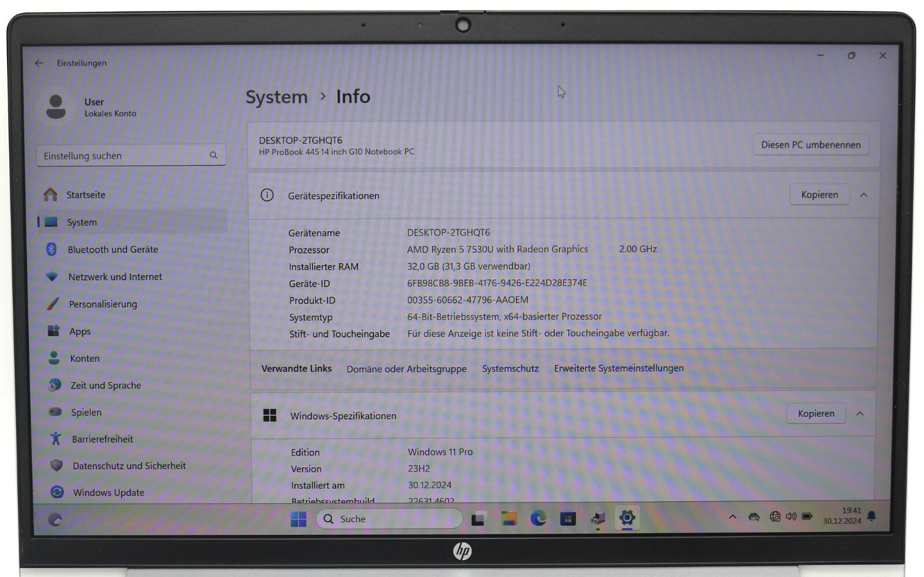
Task: Click the Windows logo in Windows-Spezifikationen
Action: click(x=270, y=415)
